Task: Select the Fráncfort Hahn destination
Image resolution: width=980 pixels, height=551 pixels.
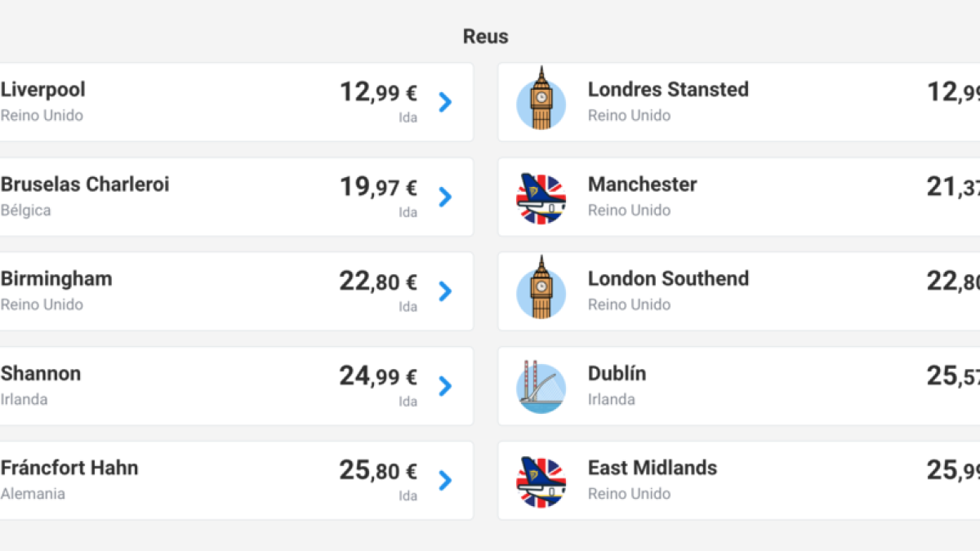Action: pos(69,468)
